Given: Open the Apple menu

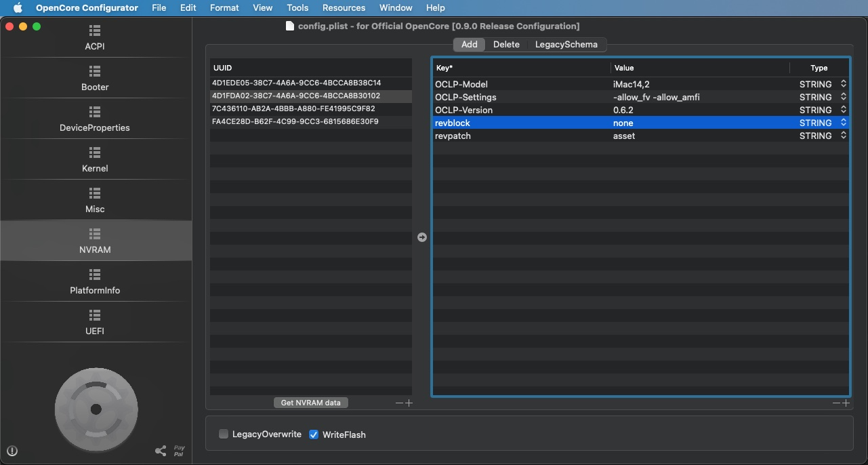Looking at the screenshot, I should [18, 7].
